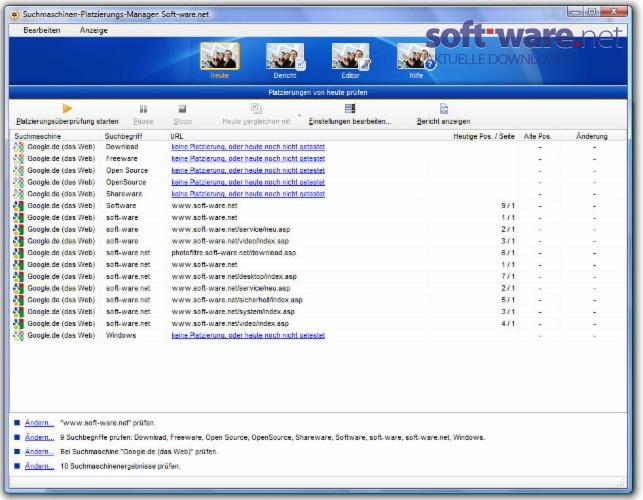Viewport: 643px width, 500px height.
Task: Sort by Änderung column header
Action: pyautogui.click(x=593, y=136)
